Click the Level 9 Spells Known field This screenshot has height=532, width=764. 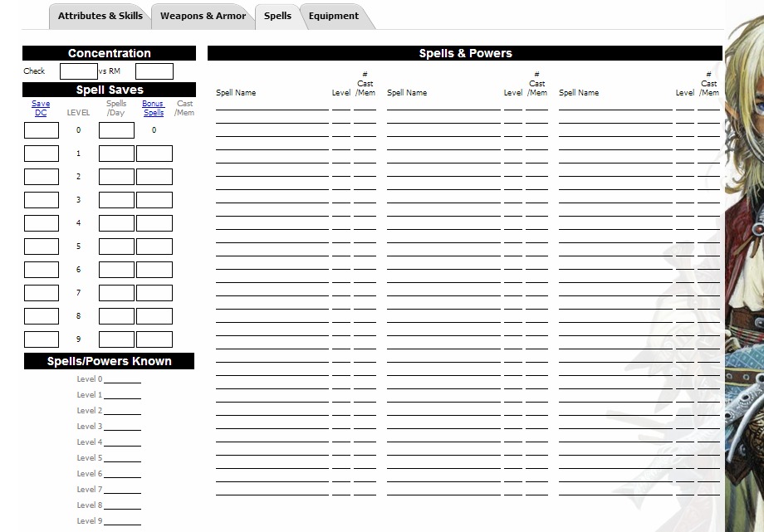(122, 520)
